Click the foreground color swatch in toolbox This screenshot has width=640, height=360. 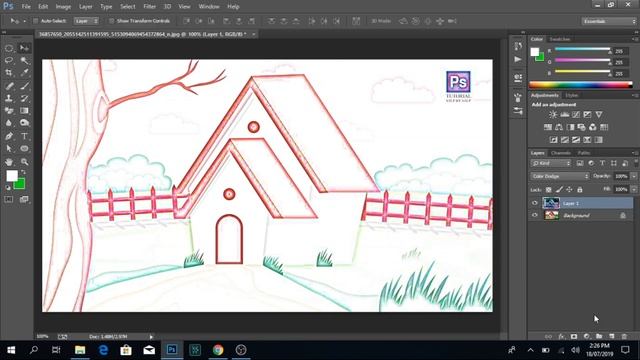(12, 176)
